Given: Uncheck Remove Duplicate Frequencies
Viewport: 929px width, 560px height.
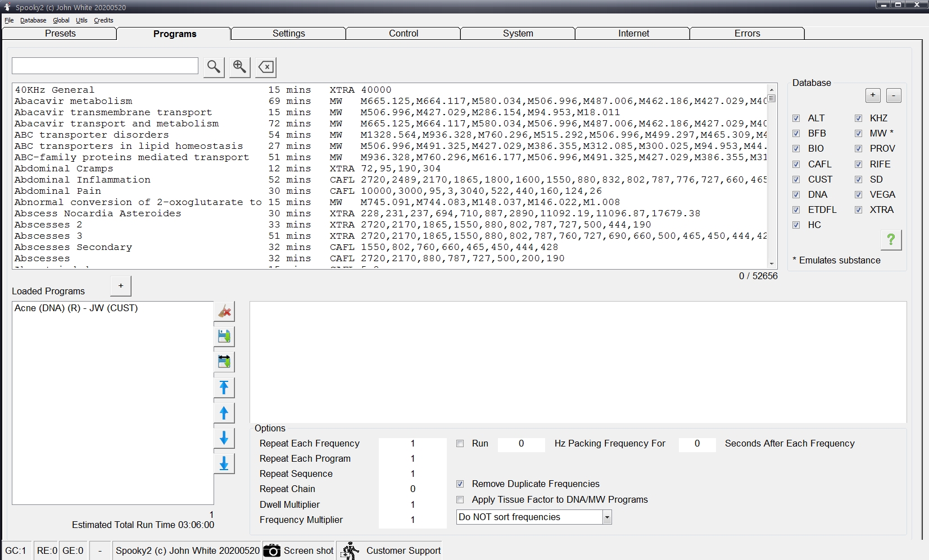Looking at the screenshot, I should [x=460, y=484].
